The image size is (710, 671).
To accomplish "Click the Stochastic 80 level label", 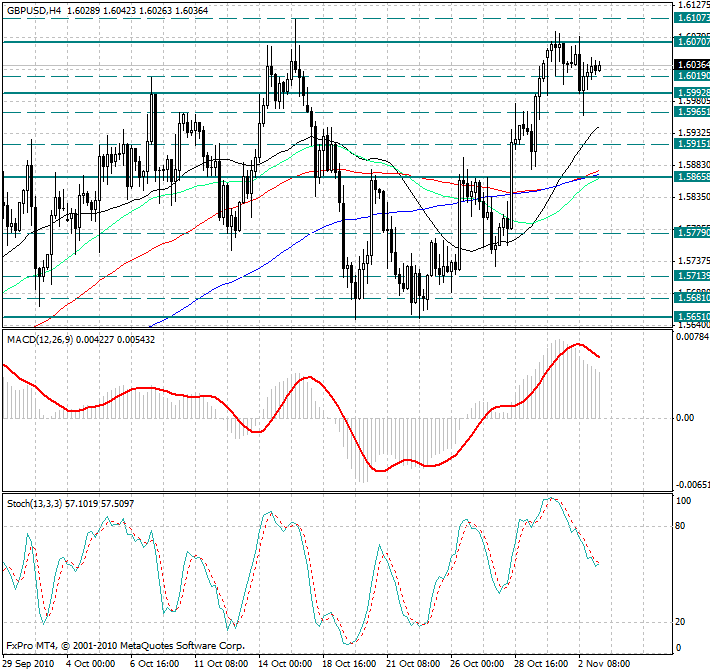I will (680, 526).
